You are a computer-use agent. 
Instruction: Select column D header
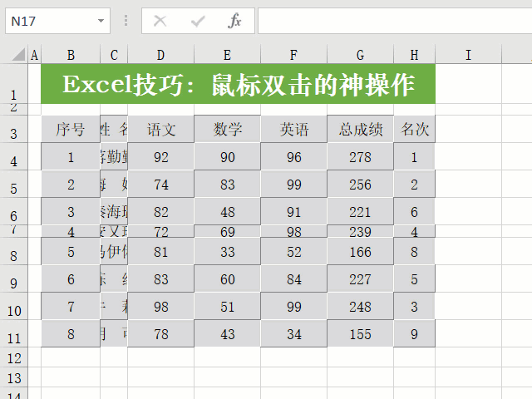click(160, 55)
